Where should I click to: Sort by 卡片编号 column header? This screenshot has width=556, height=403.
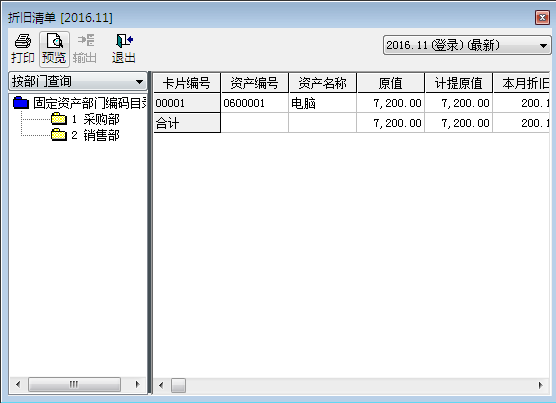coord(187,83)
